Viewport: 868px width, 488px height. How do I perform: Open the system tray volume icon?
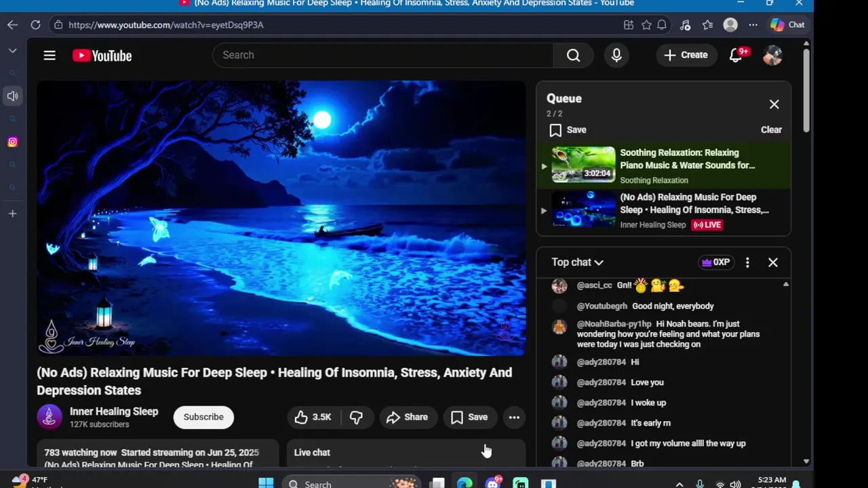736,484
